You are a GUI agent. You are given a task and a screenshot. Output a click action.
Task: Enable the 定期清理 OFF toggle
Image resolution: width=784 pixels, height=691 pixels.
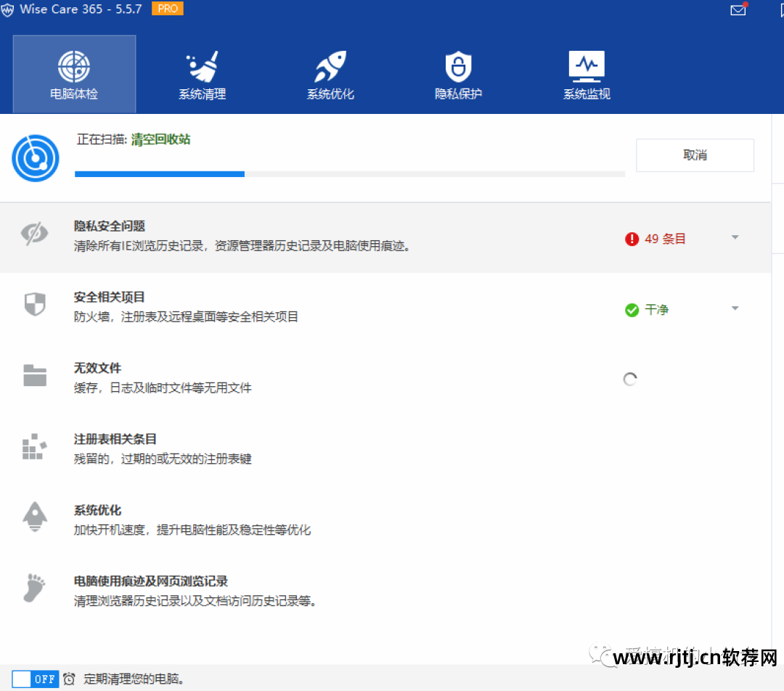(x=34, y=679)
